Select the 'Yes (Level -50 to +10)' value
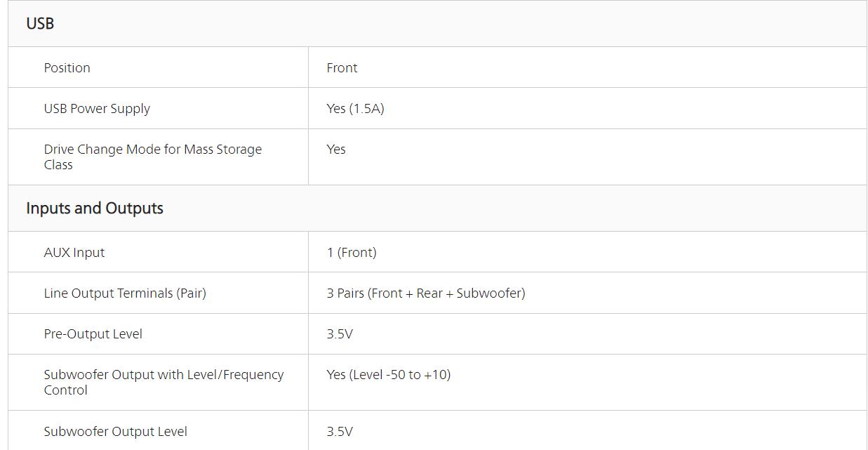This screenshot has height=450, width=868. pos(389,375)
